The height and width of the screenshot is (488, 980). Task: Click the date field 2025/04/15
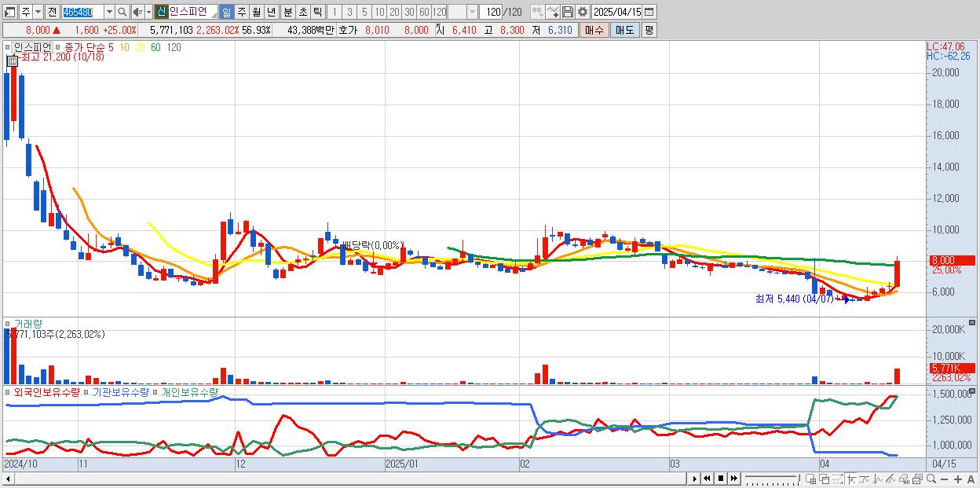[x=617, y=12]
